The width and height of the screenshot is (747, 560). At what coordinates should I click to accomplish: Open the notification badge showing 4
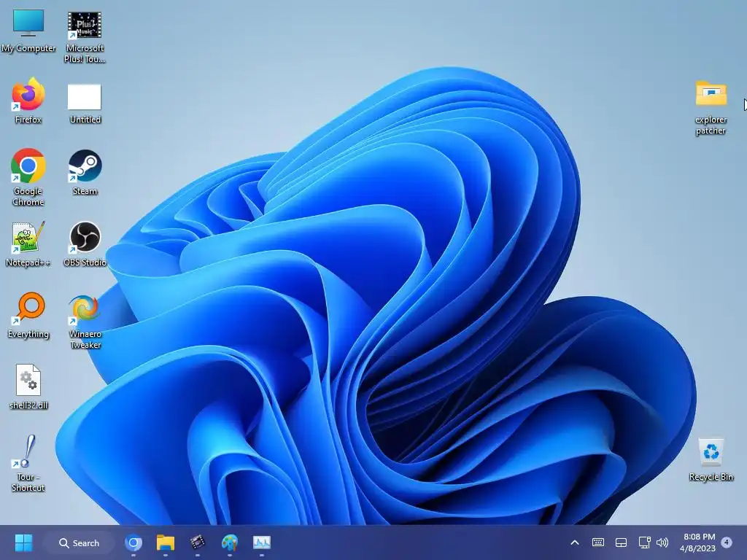727,542
